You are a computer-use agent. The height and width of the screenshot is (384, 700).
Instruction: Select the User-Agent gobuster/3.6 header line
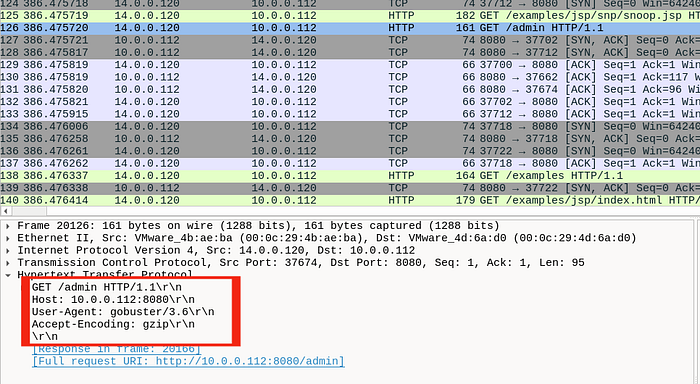click(x=123, y=312)
